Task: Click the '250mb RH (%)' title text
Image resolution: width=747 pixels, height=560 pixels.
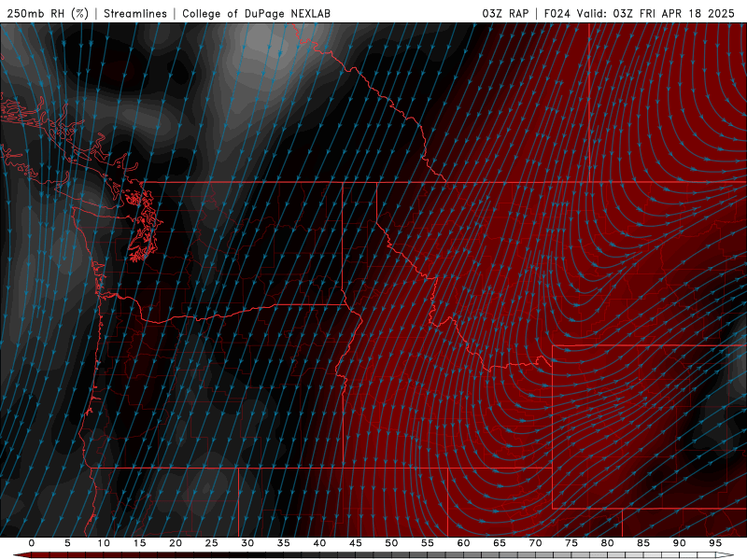Action: [x=49, y=13]
